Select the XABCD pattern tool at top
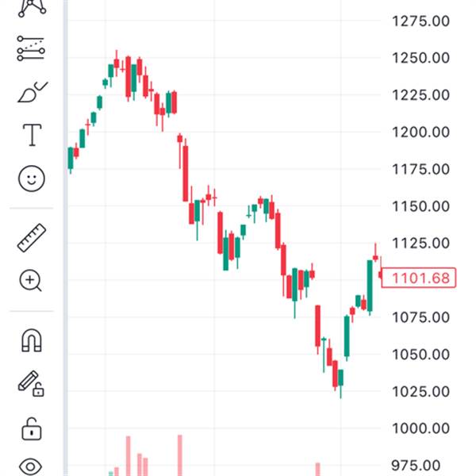476x476 pixels. point(32,7)
